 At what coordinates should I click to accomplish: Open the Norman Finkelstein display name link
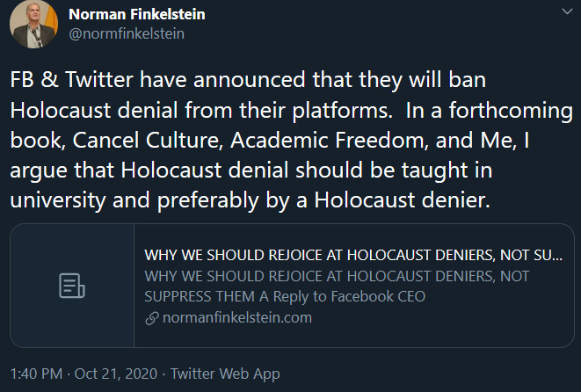pos(137,14)
